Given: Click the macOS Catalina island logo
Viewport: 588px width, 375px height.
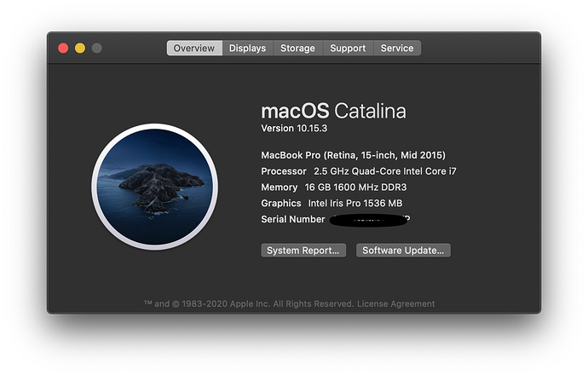Looking at the screenshot, I should point(155,187).
